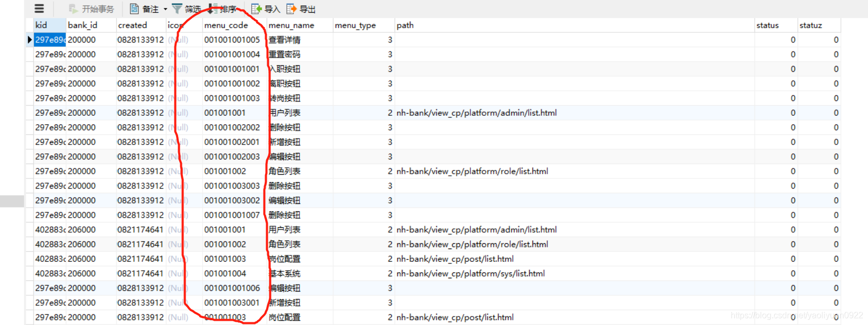Image resolution: width=868 pixels, height=325 pixels.
Task: Select menu_code cell 001001001003
Action: pos(234,98)
